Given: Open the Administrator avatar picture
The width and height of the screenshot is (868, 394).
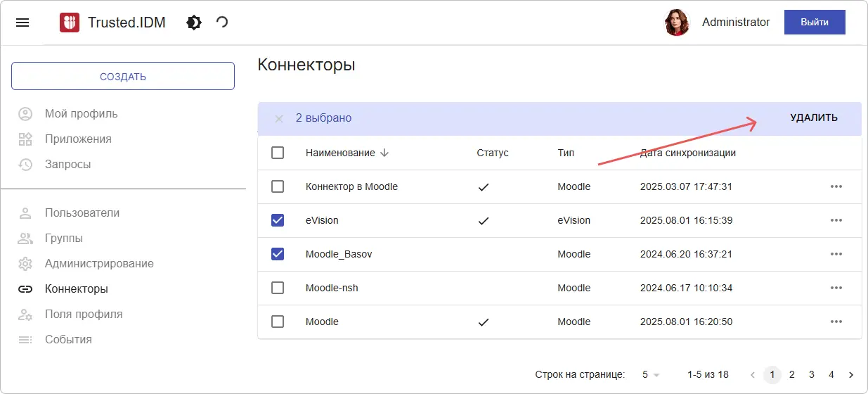Looking at the screenshot, I should click(x=677, y=23).
